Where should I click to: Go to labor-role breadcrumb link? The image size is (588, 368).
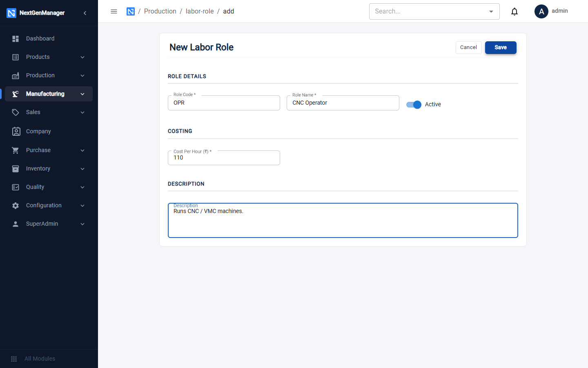tap(200, 11)
